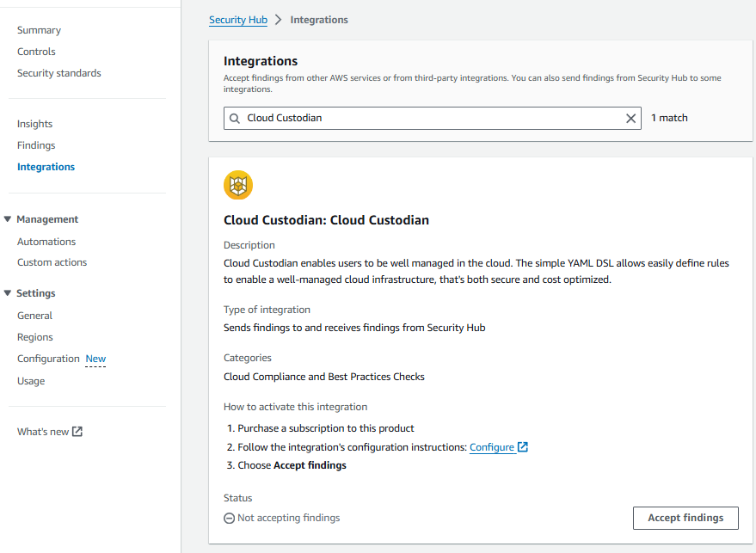The width and height of the screenshot is (756, 553).
Task: Click the '1 match' result count
Action: (x=669, y=118)
